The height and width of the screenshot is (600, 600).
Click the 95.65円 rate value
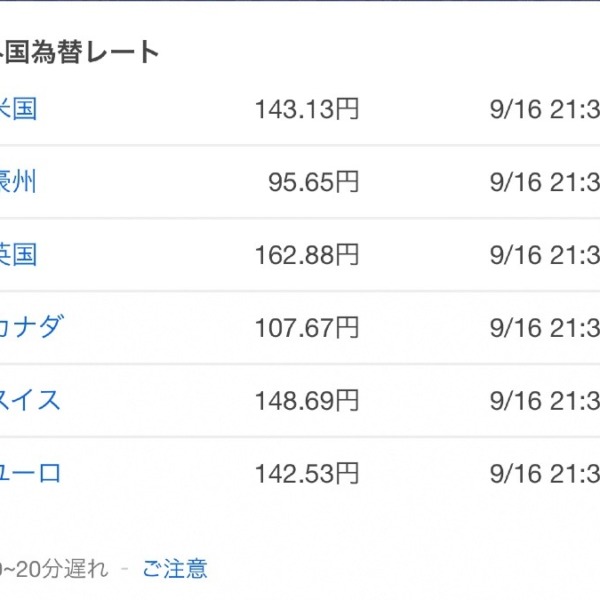pyautogui.click(x=313, y=182)
